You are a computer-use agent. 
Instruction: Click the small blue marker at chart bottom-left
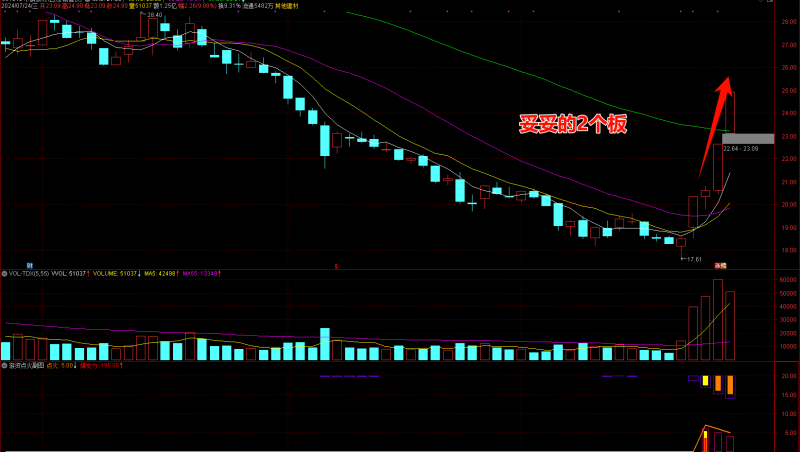pos(30,264)
